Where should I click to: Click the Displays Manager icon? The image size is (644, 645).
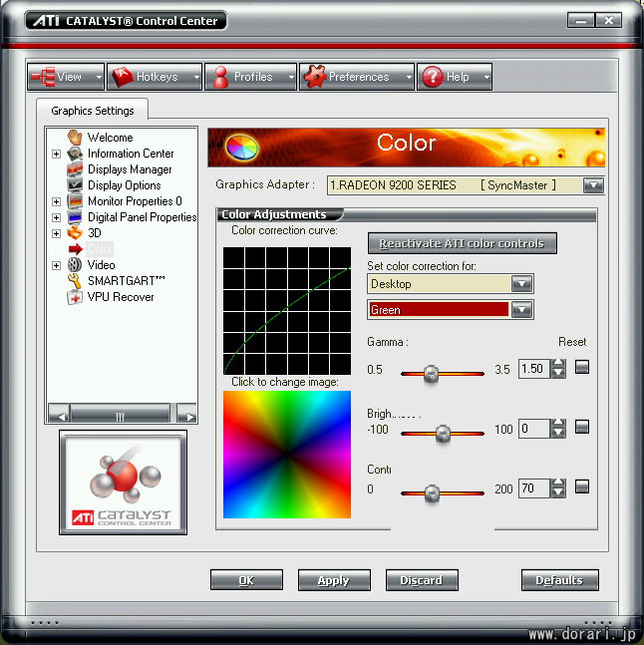(75, 169)
